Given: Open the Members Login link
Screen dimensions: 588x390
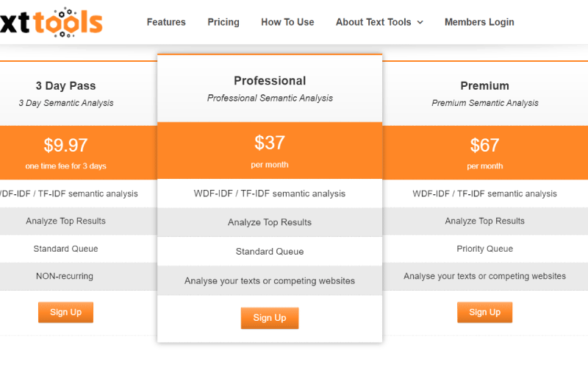Looking at the screenshot, I should [x=479, y=22].
